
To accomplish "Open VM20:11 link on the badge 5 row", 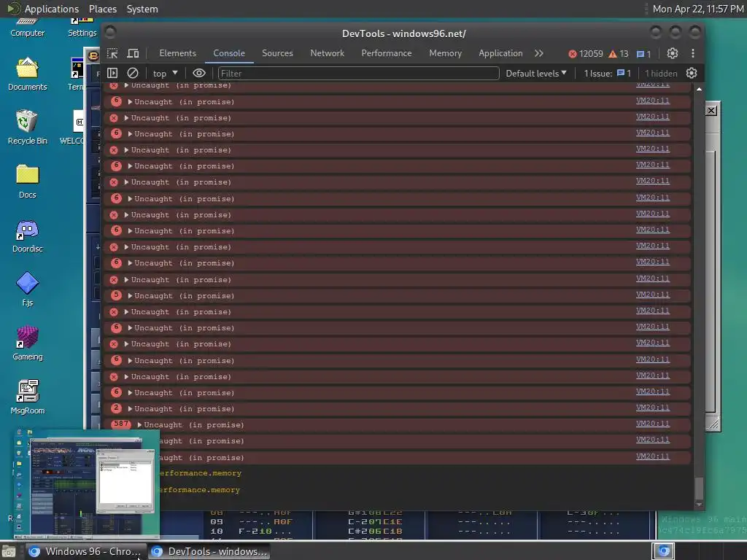I will click(x=653, y=295).
